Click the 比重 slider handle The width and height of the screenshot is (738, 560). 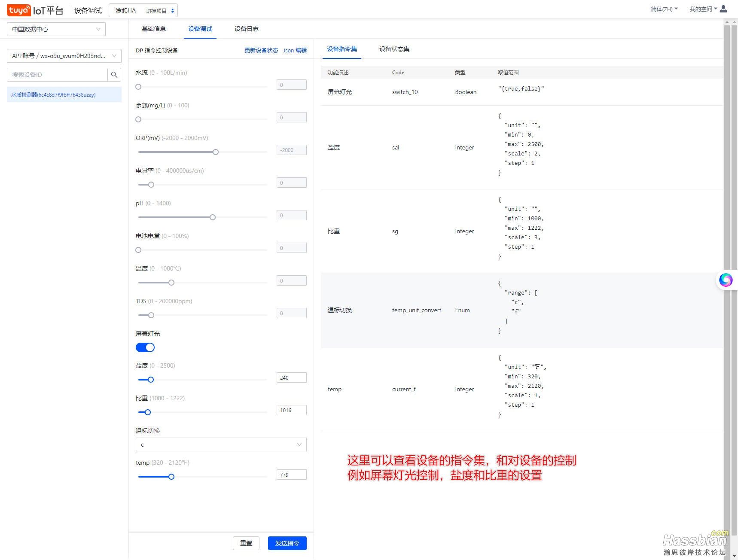148,412
